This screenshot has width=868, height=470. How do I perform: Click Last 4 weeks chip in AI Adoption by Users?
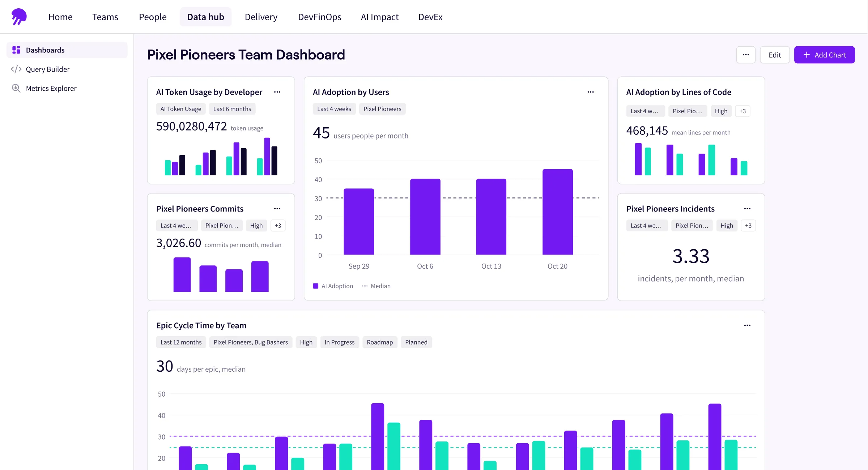pyautogui.click(x=334, y=109)
